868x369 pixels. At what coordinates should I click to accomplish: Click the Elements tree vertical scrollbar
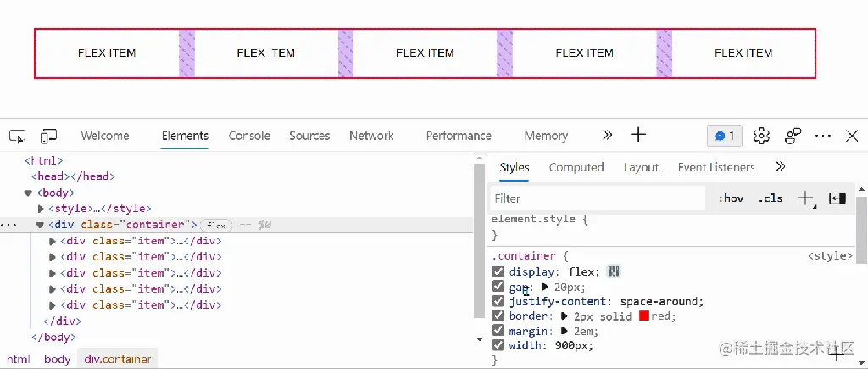(x=480, y=241)
